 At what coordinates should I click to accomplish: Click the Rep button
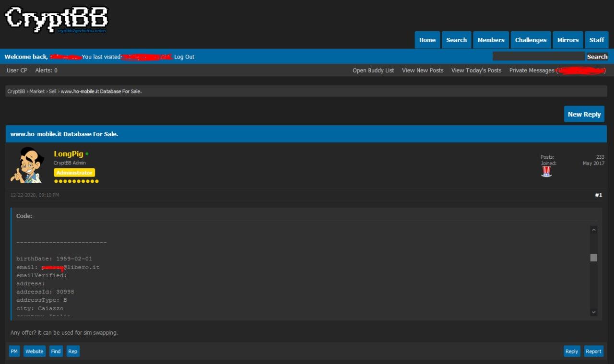[73, 352]
